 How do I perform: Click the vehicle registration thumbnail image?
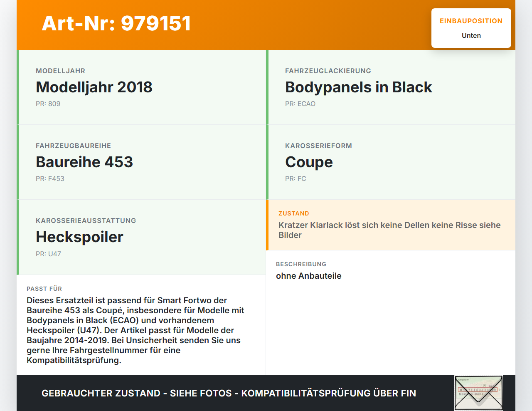click(x=479, y=393)
